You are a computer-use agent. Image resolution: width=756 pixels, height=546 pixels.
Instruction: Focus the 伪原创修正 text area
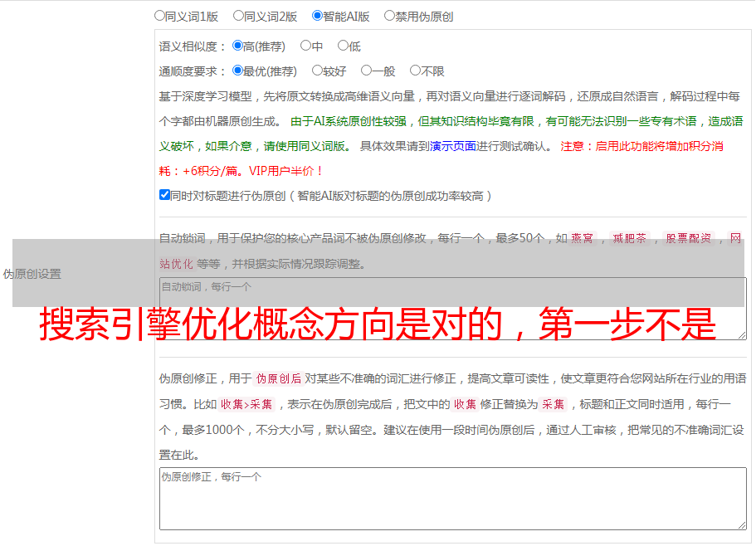pos(453,499)
